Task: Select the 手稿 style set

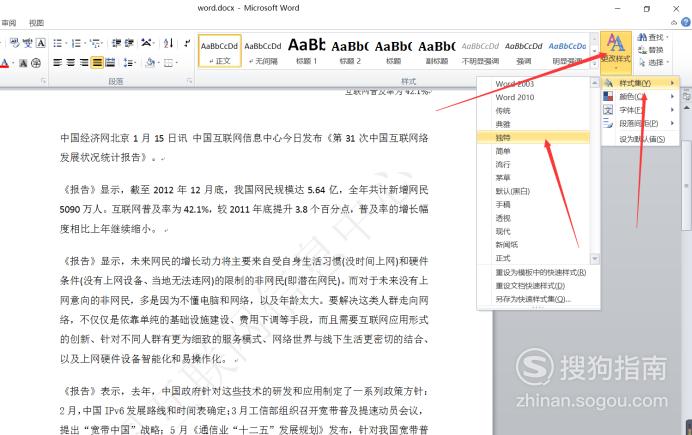Action: point(533,204)
